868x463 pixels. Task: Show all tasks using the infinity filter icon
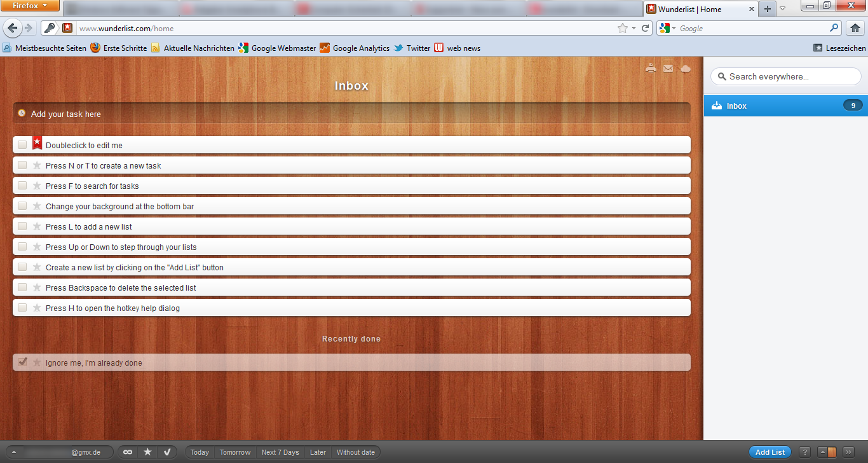coord(128,452)
